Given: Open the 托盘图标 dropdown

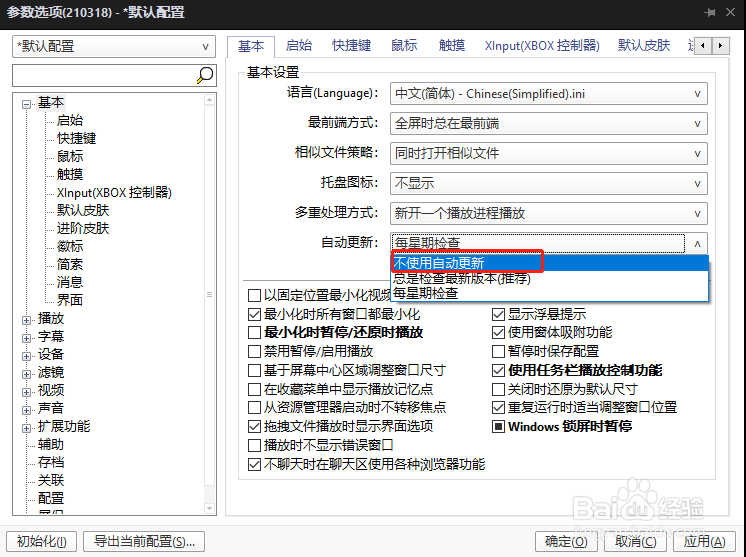Looking at the screenshot, I should 549,184.
